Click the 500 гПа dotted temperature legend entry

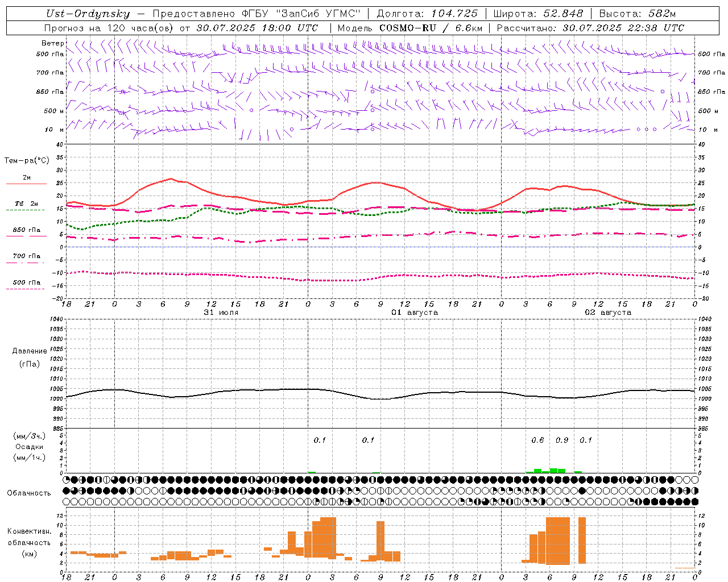point(27,282)
